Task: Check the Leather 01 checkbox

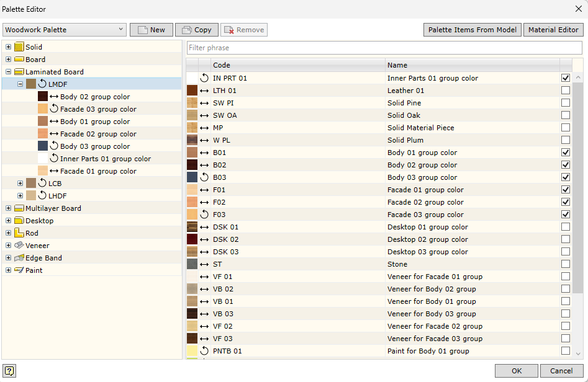Action: pos(566,91)
